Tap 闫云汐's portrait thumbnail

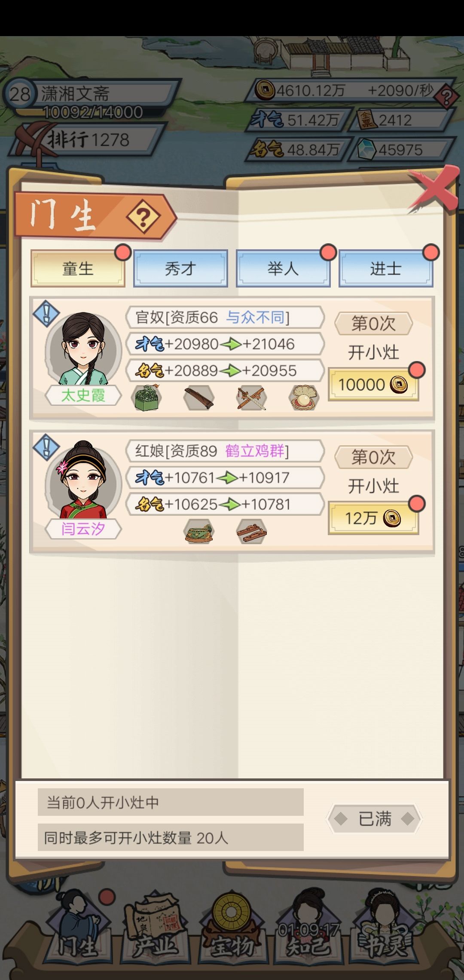pyautogui.click(x=83, y=481)
